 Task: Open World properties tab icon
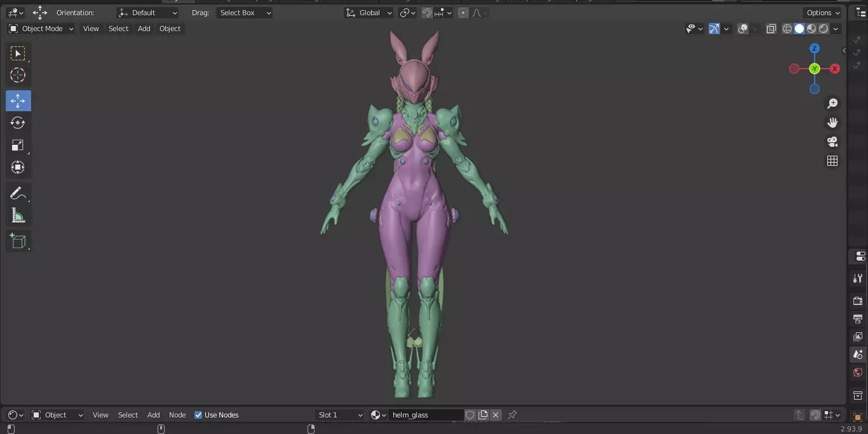click(858, 372)
